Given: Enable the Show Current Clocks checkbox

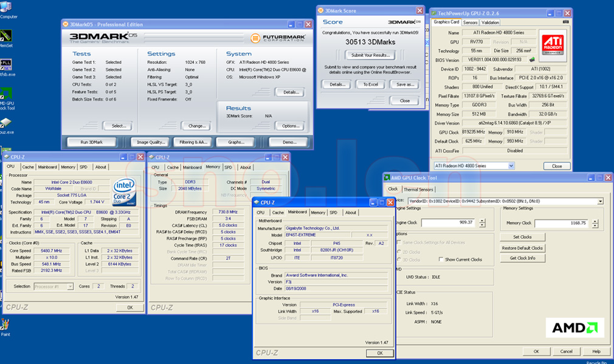Looking at the screenshot, I should (441, 259).
